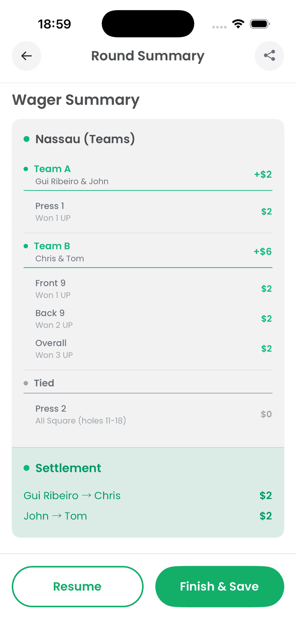Tap the Wi-Fi status icon
Image resolution: width=296 pixels, height=644 pixels.
point(238,23)
